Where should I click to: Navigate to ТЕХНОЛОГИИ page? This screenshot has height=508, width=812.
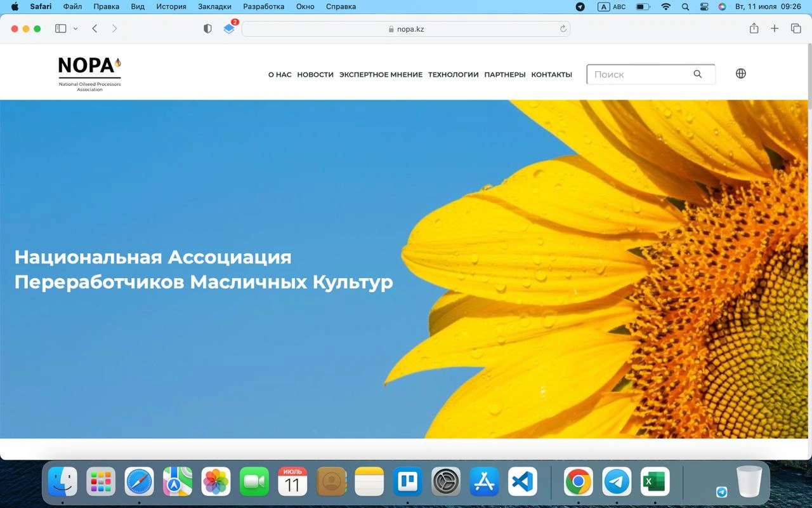coord(453,74)
